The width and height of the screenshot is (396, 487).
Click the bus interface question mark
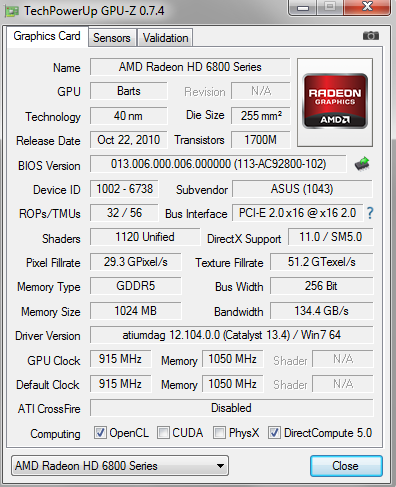(370, 213)
